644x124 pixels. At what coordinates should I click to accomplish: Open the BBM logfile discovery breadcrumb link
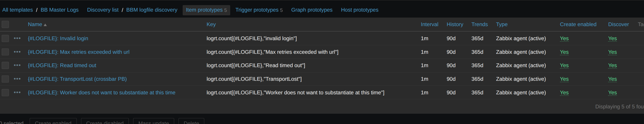152,10
